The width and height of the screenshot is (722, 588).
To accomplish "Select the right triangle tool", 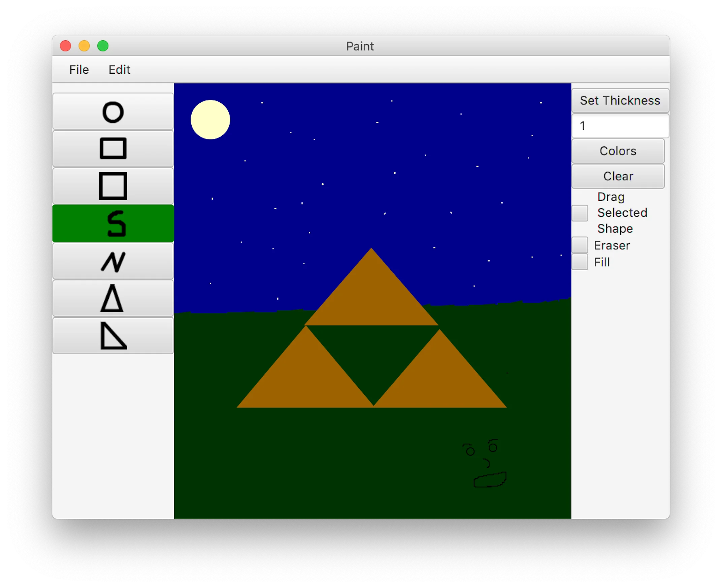I will pos(113,335).
